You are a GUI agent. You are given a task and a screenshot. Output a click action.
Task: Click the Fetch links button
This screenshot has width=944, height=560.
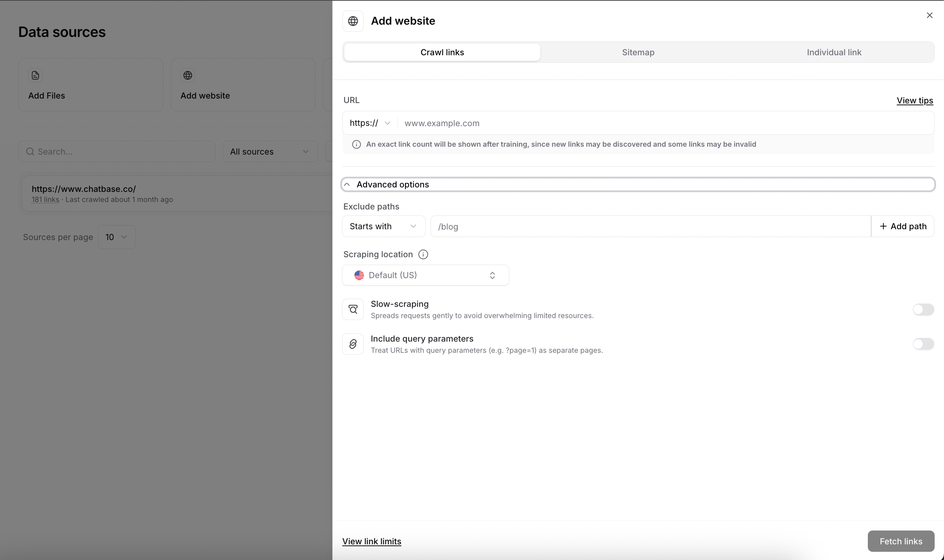pyautogui.click(x=901, y=541)
